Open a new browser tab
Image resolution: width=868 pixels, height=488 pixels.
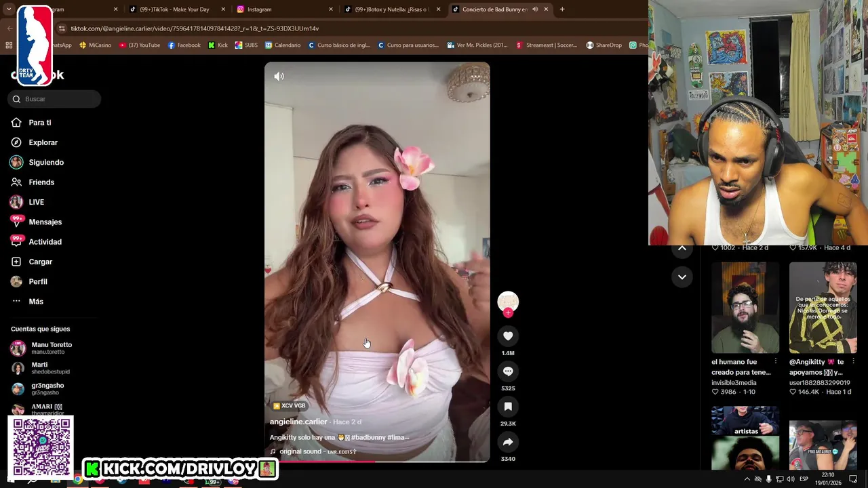562,9
